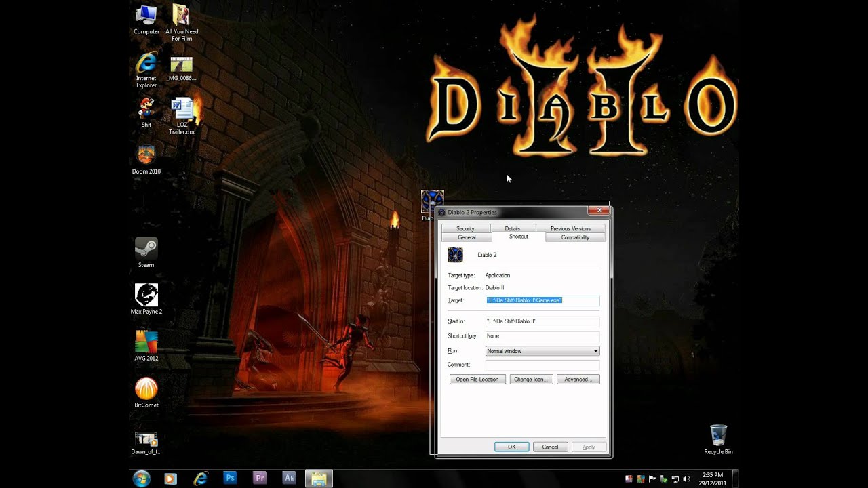868x488 pixels.
Task: Select the _MG_0086 image file on desktop
Action: pyautogui.click(x=182, y=69)
